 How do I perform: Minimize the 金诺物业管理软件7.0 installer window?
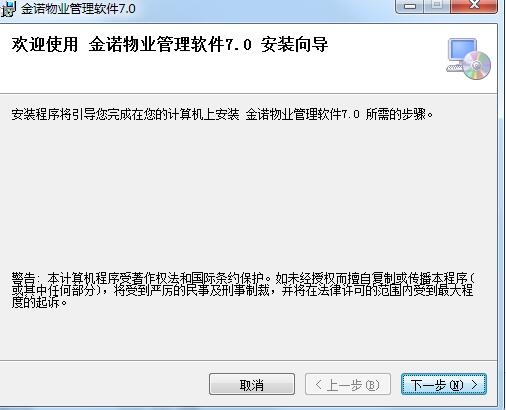(x=410, y=6)
